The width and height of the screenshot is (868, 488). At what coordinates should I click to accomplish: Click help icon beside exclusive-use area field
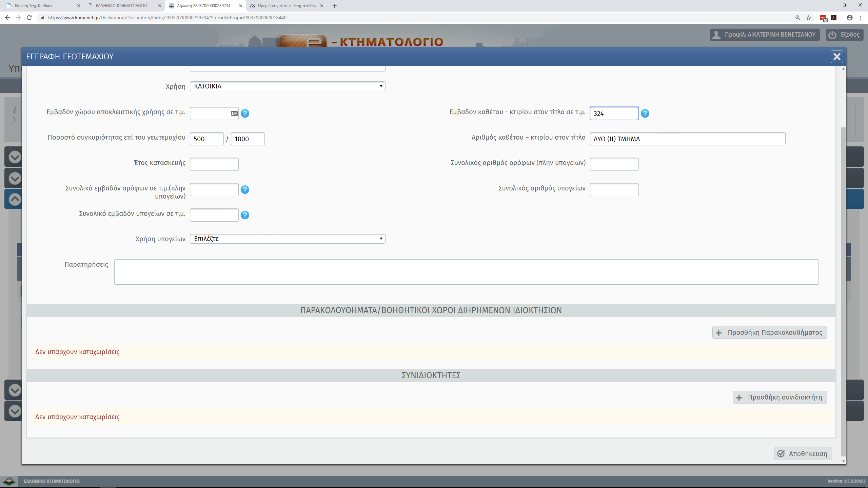[245, 114]
